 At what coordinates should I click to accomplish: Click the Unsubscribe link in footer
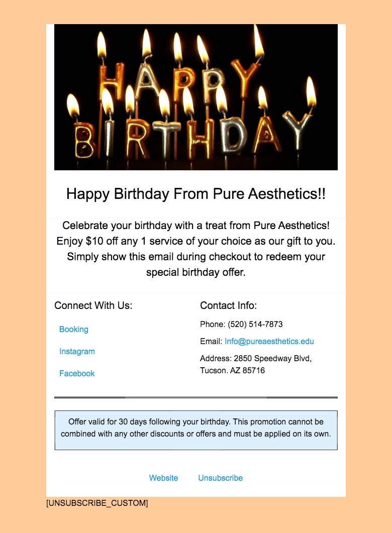click(x=220, y=478)
